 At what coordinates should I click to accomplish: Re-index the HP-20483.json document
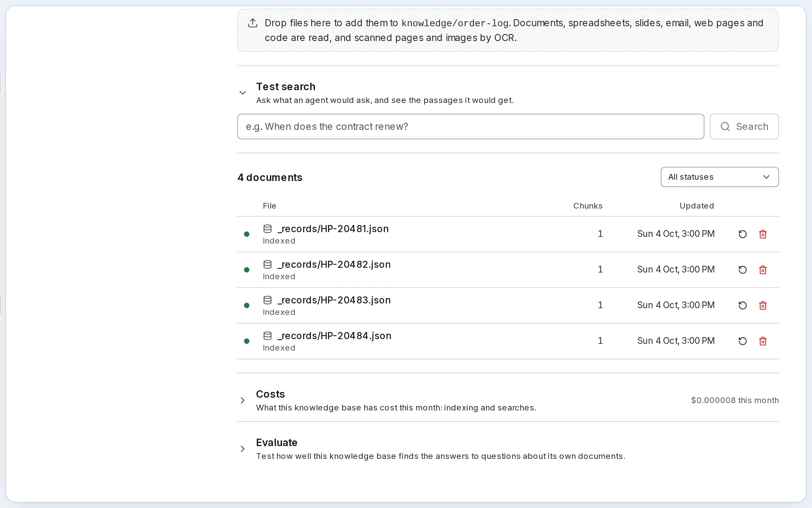click(x=742, y=305)
